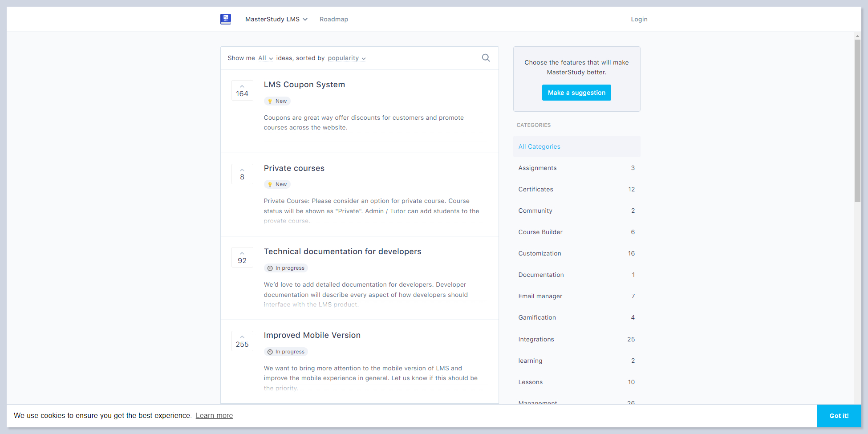
Task: Open the search magnifier icon
Action: pos(486,58)
